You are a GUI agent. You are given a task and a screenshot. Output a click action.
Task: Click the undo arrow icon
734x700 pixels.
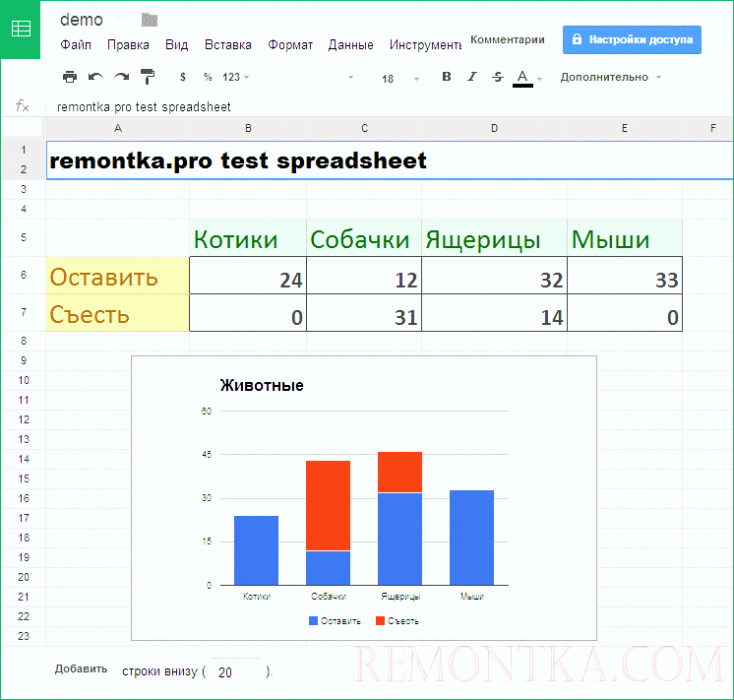[x=95, y=77]
